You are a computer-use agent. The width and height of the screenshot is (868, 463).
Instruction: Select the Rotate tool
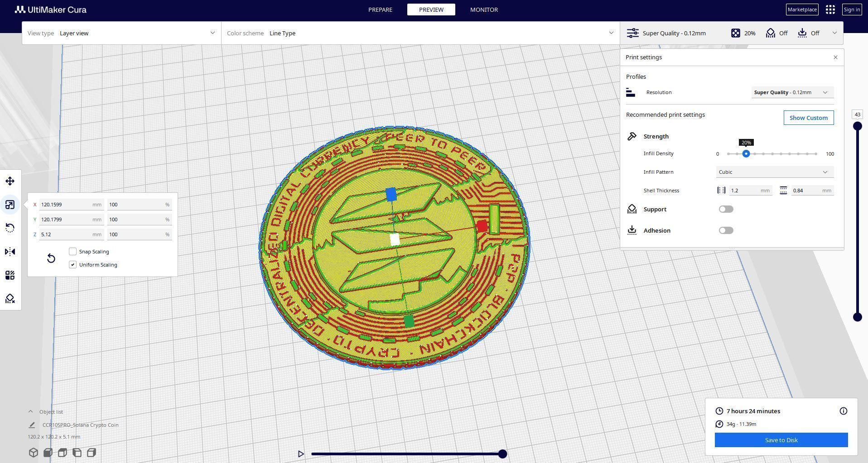pyautogui.click(x=10, y=228)
